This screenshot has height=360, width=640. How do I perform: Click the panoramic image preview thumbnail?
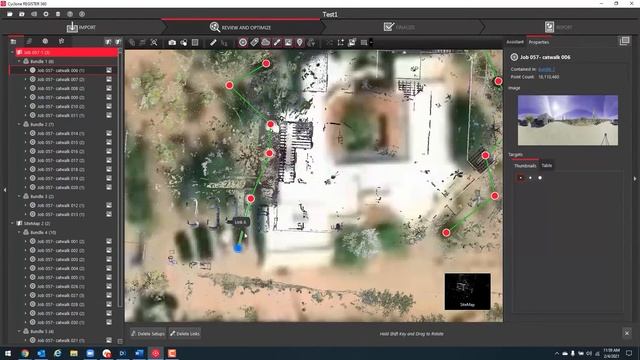click(x=568, y=120)
